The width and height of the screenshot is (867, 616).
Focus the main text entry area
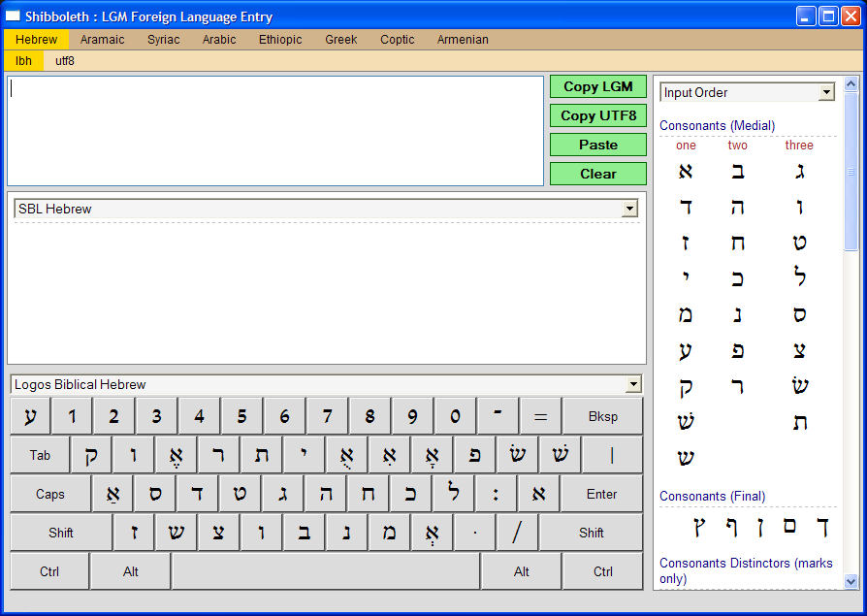point(275,131)
